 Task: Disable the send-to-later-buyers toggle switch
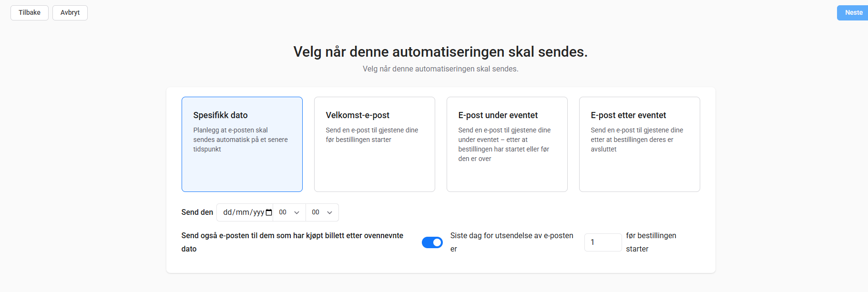click(x=432, y=242)
